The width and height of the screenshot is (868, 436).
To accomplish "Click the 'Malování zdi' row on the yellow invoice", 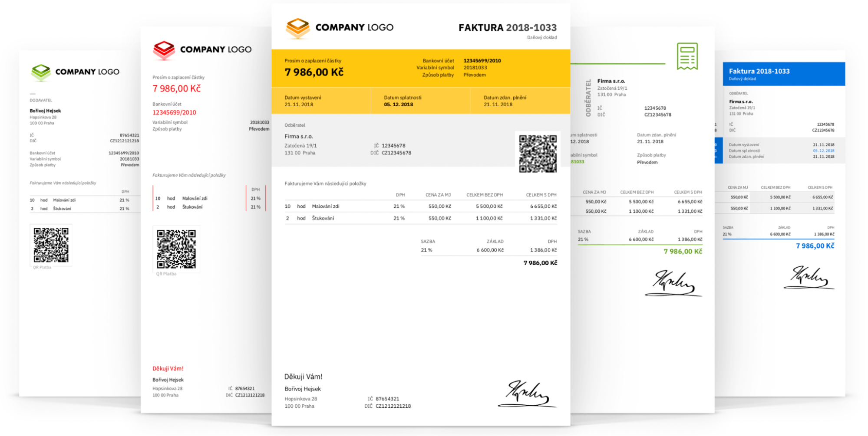I will [420, 207].
